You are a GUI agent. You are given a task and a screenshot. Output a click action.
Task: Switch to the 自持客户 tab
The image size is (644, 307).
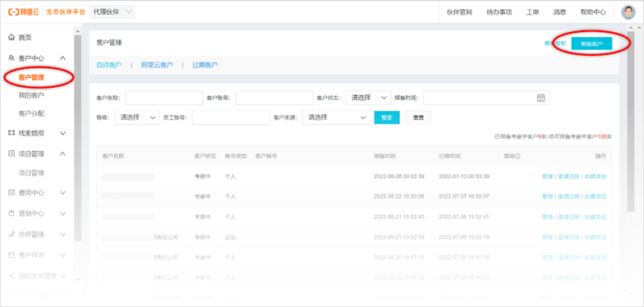click(x=108, y=65)
